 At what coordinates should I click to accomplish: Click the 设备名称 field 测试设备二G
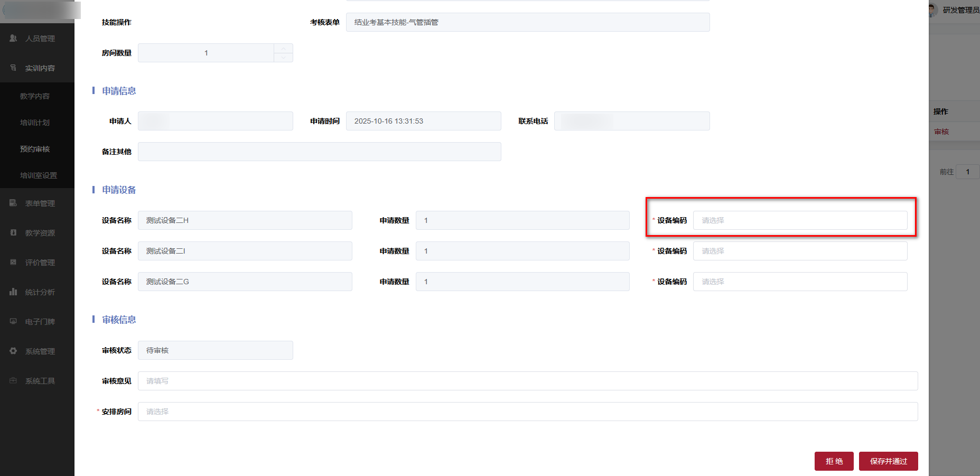(245, 282)
